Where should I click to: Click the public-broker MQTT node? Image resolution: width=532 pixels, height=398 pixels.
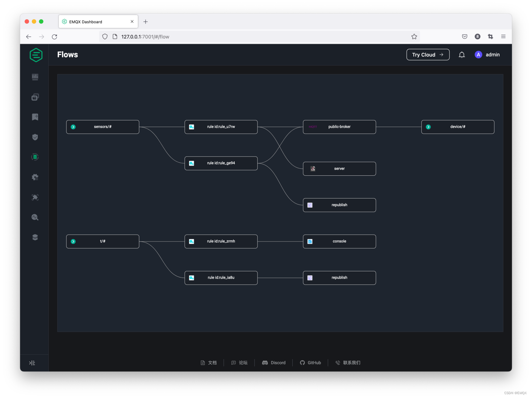click(339, 127)
